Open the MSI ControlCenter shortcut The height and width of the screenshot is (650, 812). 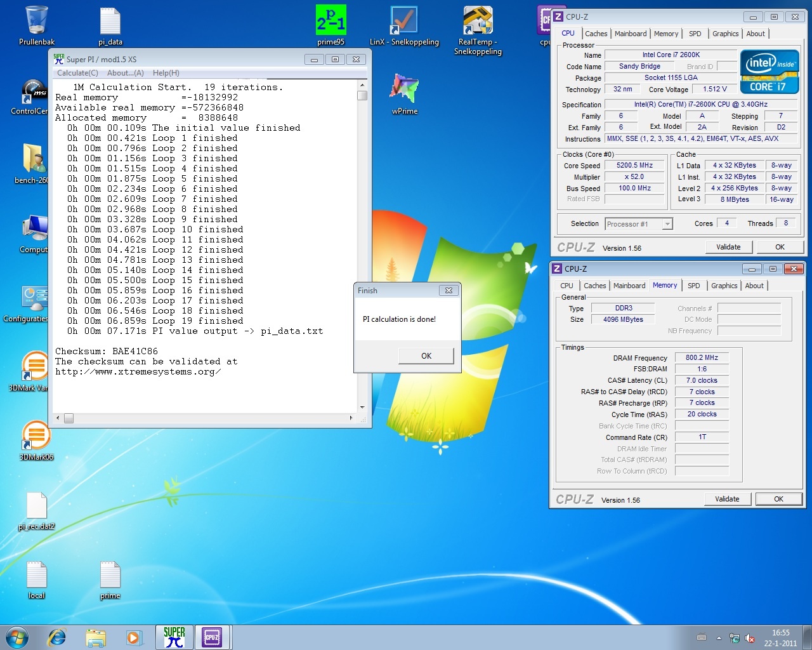pyautogui.click(x=33, y=96)
